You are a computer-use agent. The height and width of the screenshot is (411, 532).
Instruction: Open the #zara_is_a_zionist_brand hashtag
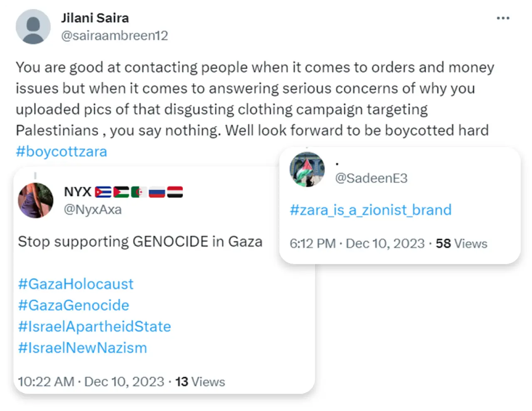pos(370,210)
